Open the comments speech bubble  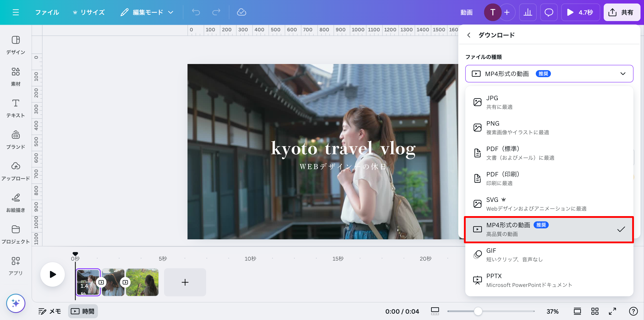(x=549, y=12)
